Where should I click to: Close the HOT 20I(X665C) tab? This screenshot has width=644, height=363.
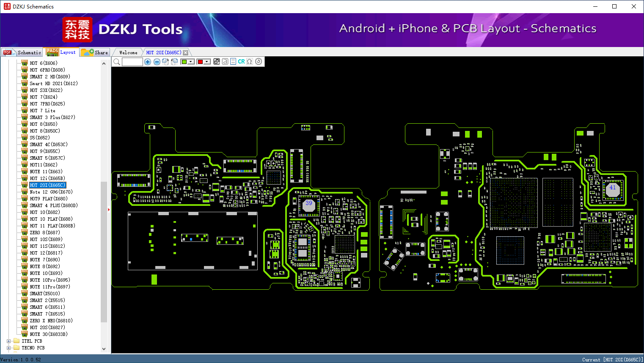(x=185, y=53)
